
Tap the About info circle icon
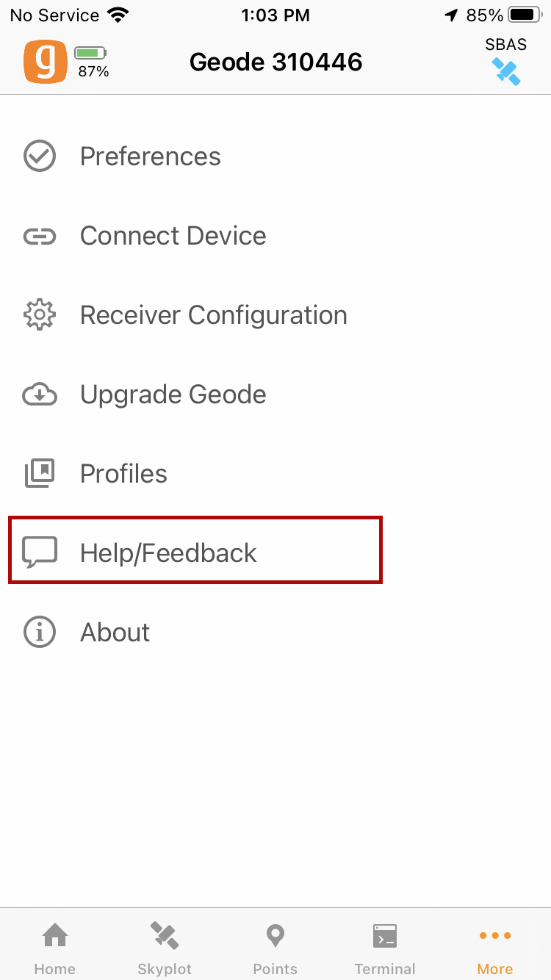[40, 633]
